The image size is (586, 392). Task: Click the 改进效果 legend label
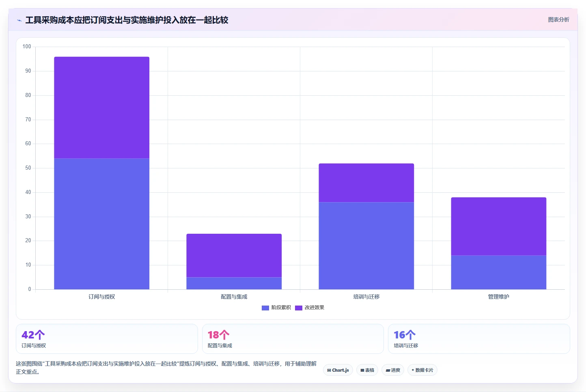tap(314, 308)
